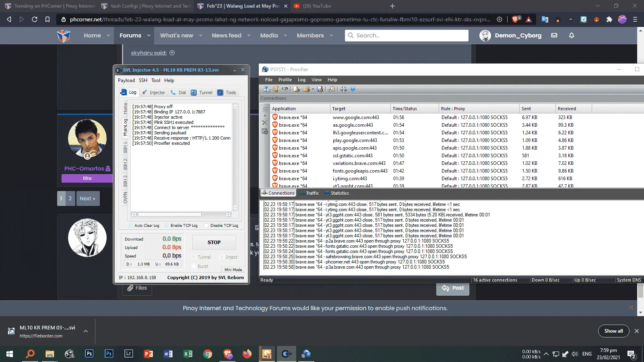Open Name Resolution icon in Proxifier toolbar

(x=285, y=89)
